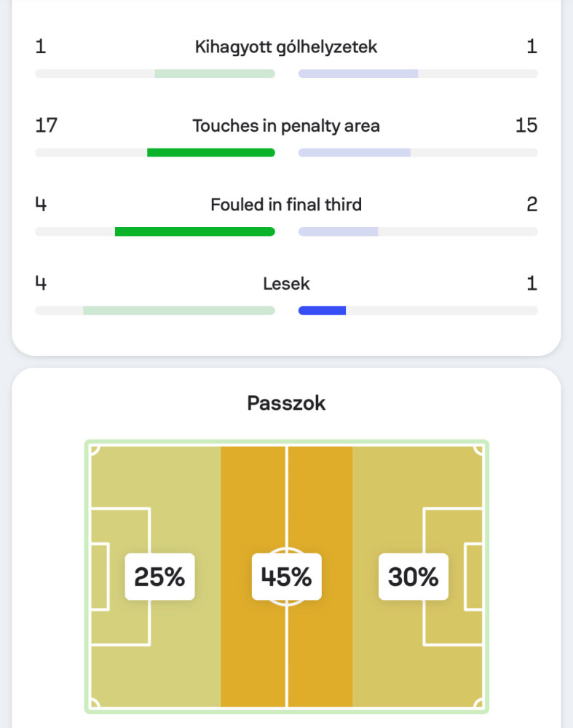Click the 25% pass zone badge
Image resolution: width=573 pixels, height=728 pixels.
point(159,577)
